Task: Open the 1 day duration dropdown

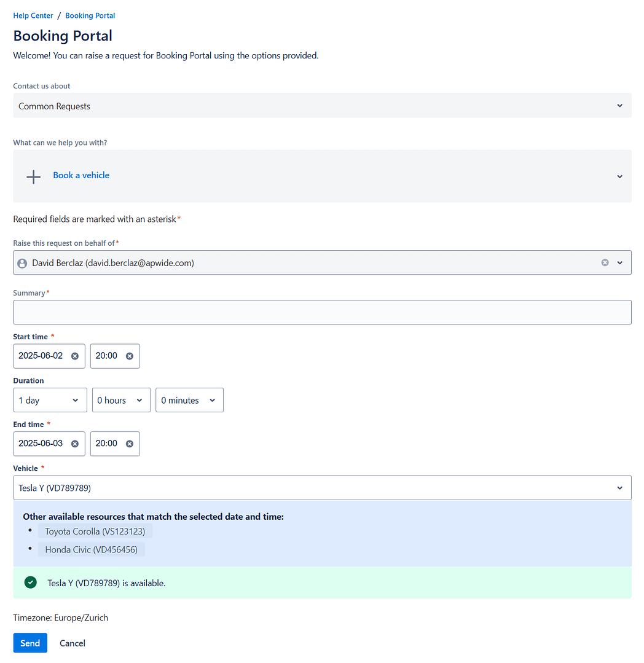Action: point(50,399)
